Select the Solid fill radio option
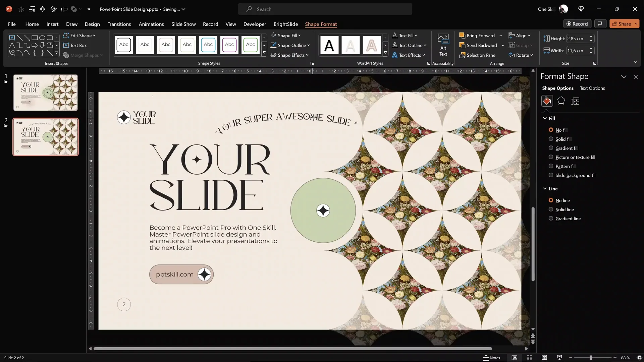The height and width of the screenshot is (362, 644). click(x=551, y=139)
